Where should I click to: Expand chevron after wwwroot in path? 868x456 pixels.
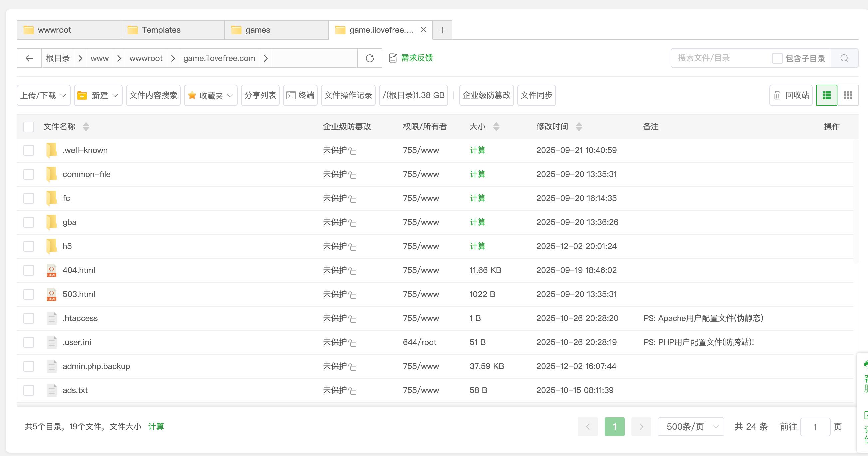coord(173,58)
